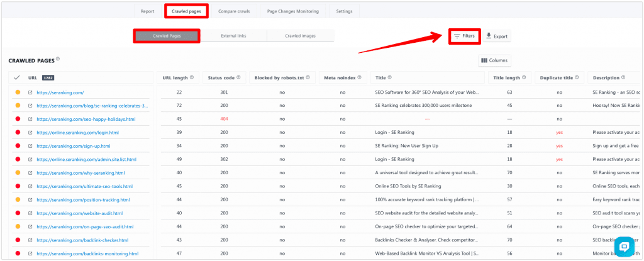Go to Page Changes Monitoring tab

tap(293, 11)
